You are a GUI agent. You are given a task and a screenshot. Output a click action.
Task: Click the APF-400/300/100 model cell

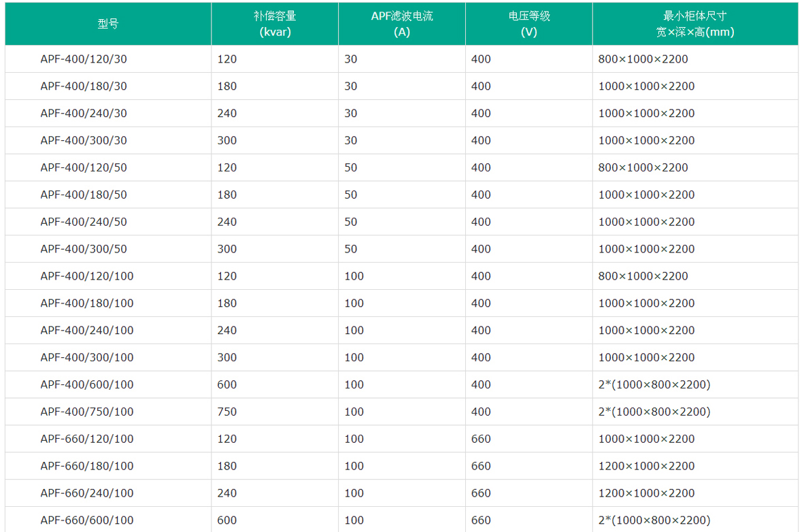87,358
